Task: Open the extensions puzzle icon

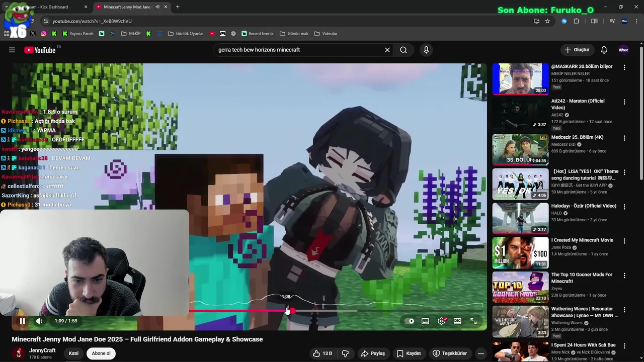Action: [577, 21]
